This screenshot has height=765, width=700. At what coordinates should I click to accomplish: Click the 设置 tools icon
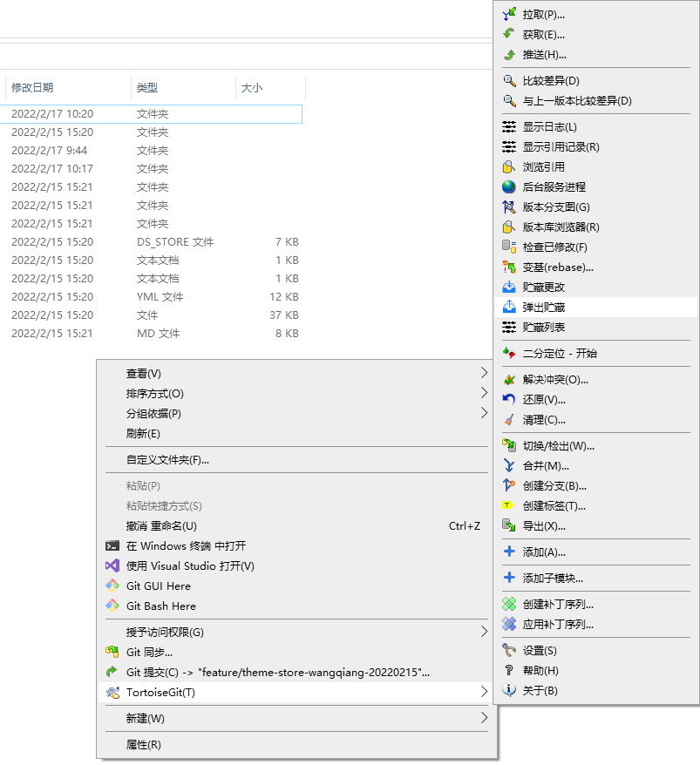click(509, 650)
